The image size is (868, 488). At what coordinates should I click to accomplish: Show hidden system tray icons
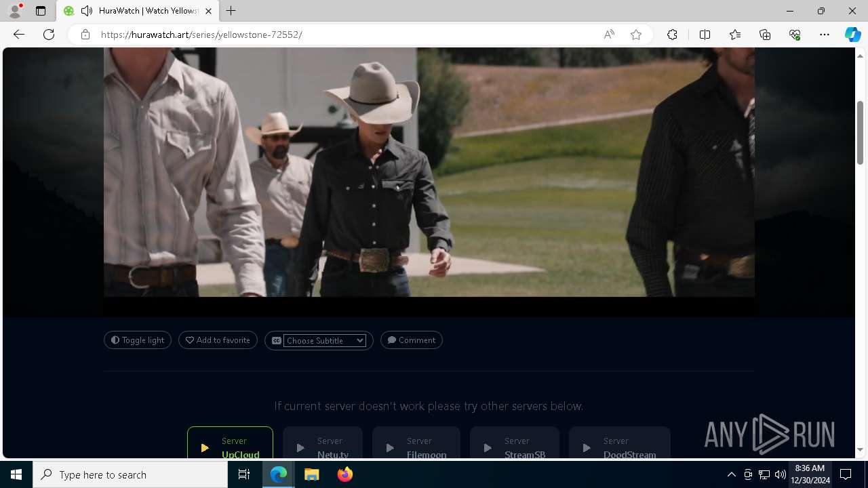731,474
